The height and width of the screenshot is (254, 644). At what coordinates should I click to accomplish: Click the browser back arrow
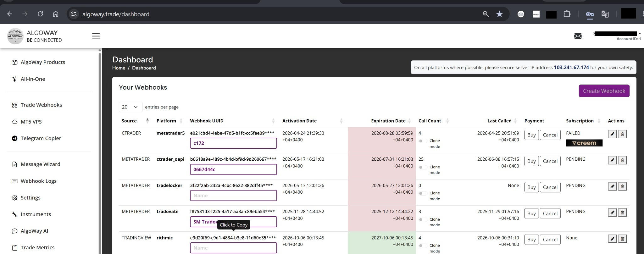[10, 14]
